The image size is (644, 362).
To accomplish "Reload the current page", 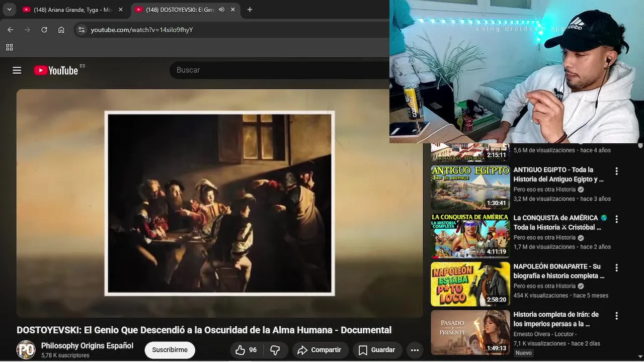I will [44, 30].
